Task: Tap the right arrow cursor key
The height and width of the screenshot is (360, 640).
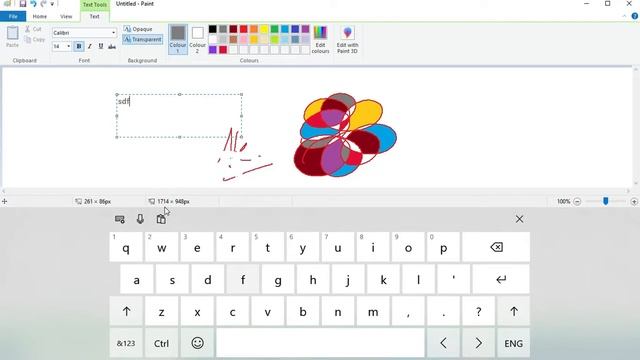Action: click(x=478, y=343)
